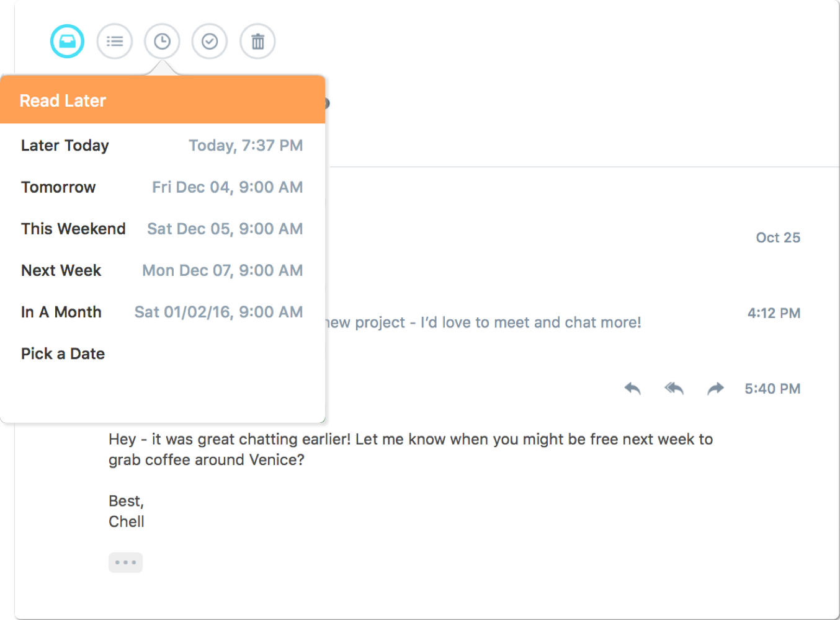The height and width of the screenshot is (620, 840).
Task: Reply all using double arrow icon
Action: (674, 389)
